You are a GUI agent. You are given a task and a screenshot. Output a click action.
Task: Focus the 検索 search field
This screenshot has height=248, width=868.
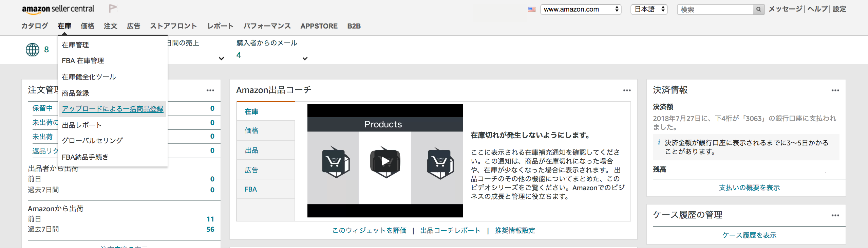[x=715, y=10]
